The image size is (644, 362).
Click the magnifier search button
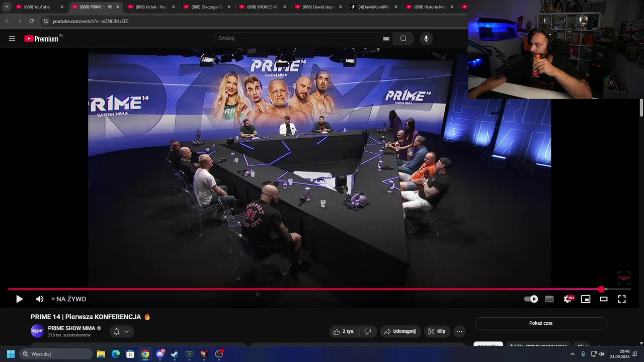click(404, 39)
